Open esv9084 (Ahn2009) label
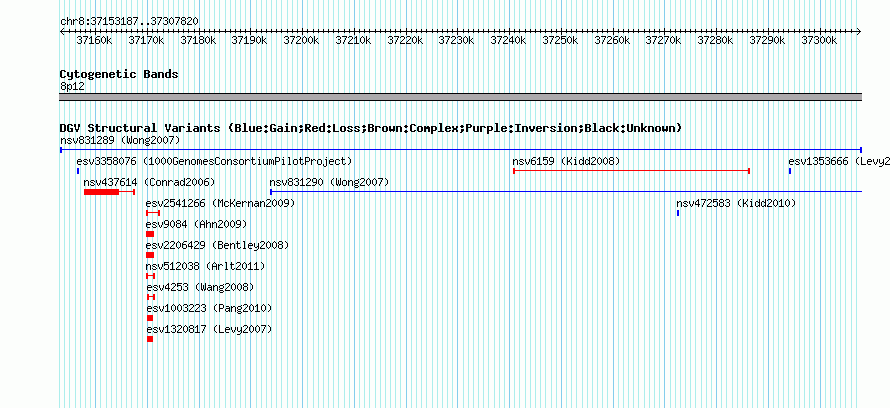The height and width of the screenshot is (408, 890). pos(196,224)
